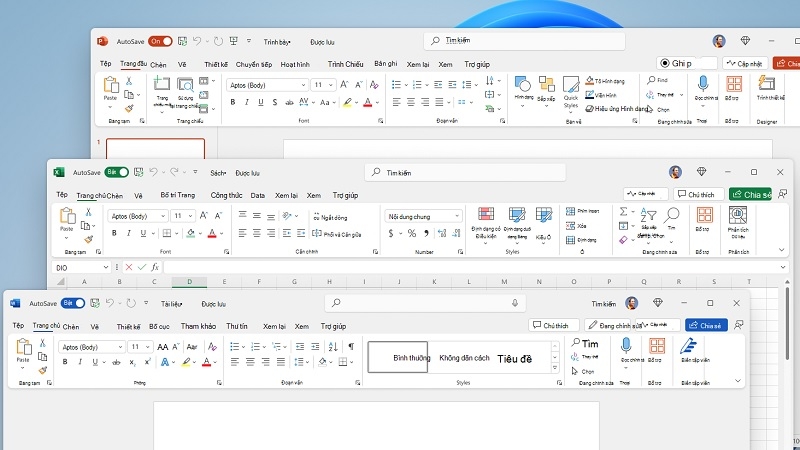Click Editor icon in Word ribbon
The height and width of the screenshot is (450, 800).
688,346
